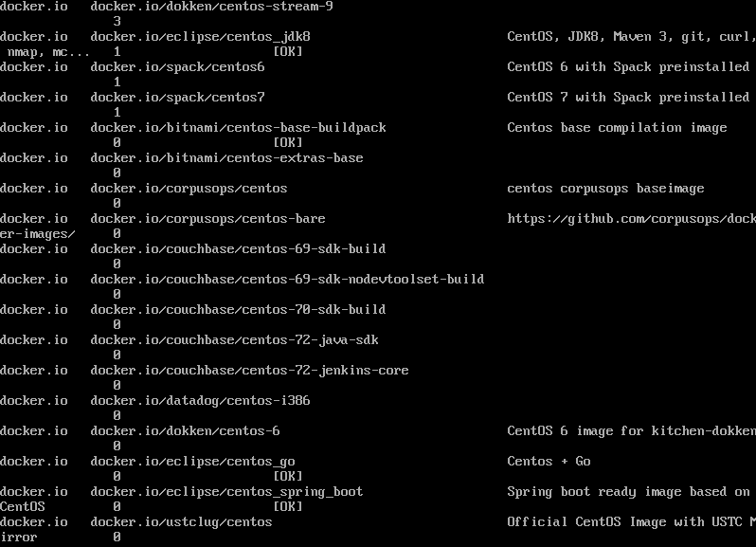Click the wrapped word 'CentOS' on left
Screen dimensions: 756x547
[x=22, y=507]
